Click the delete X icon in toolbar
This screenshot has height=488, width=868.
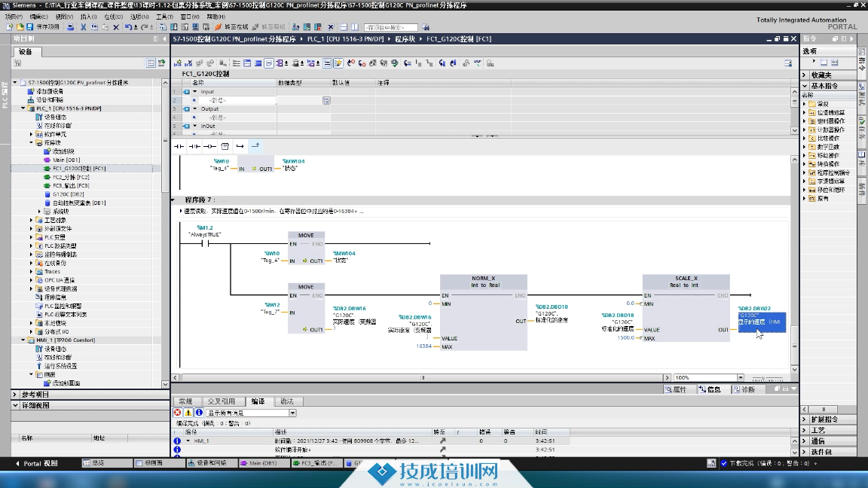click(116, 26)
